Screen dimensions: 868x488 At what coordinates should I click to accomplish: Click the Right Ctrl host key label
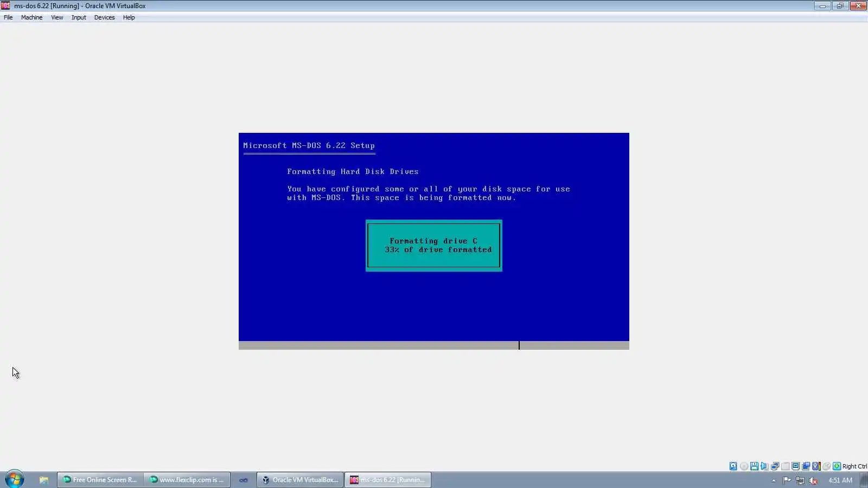click(x=854, y=466)
